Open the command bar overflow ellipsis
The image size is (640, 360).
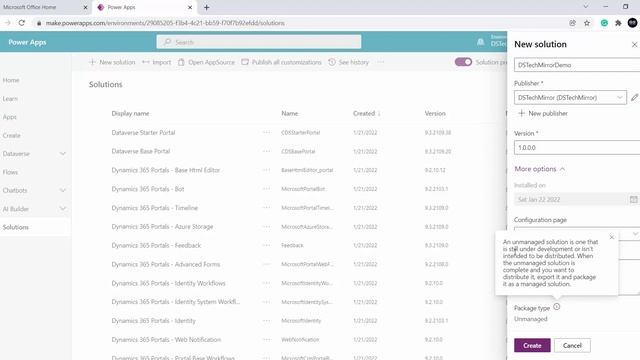point(380,62)
